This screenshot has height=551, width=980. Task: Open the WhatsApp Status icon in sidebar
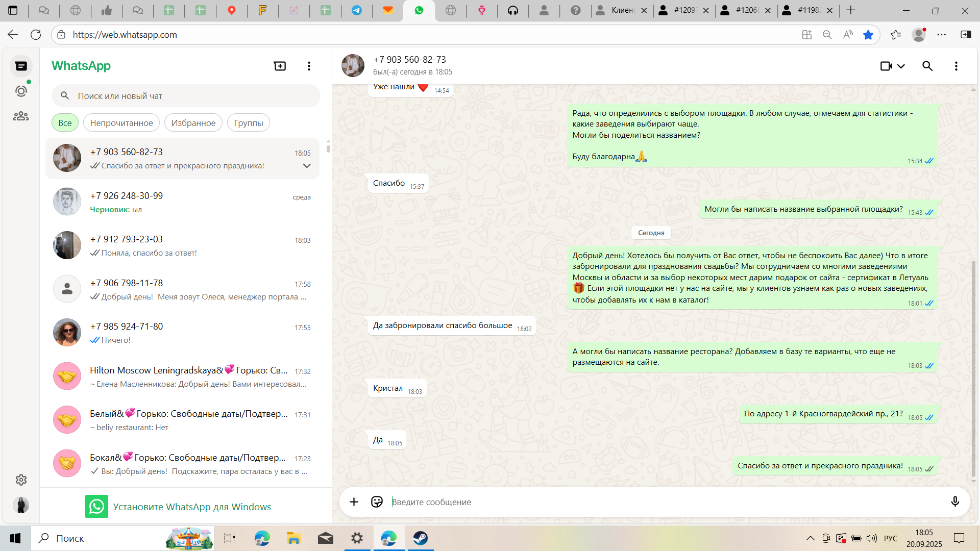point(21,91)
